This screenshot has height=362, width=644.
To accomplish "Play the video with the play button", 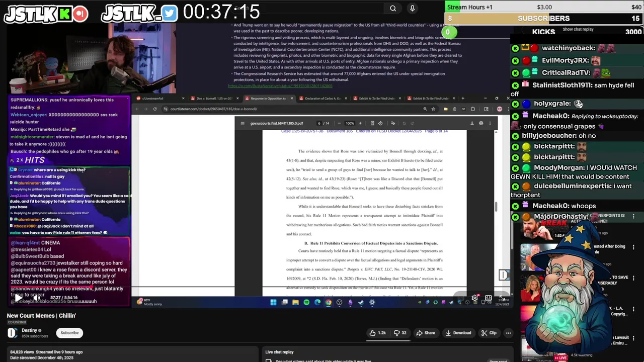I will [x=18, y=298].
